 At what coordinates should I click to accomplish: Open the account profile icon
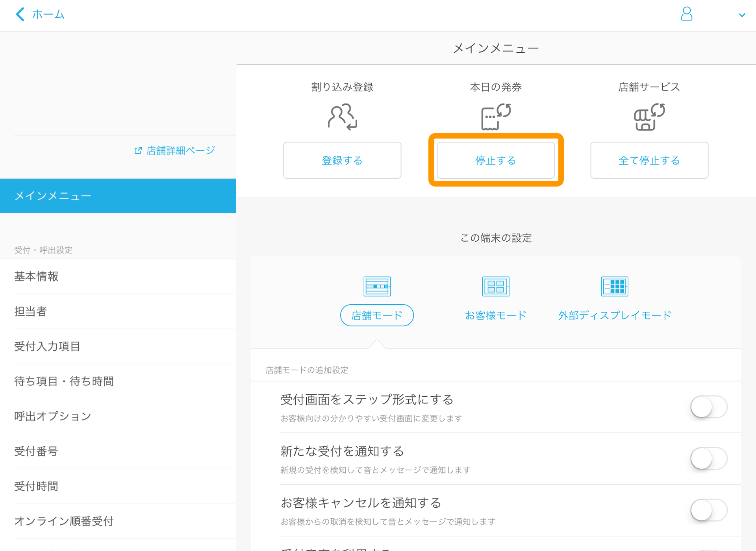pos(687,14)
